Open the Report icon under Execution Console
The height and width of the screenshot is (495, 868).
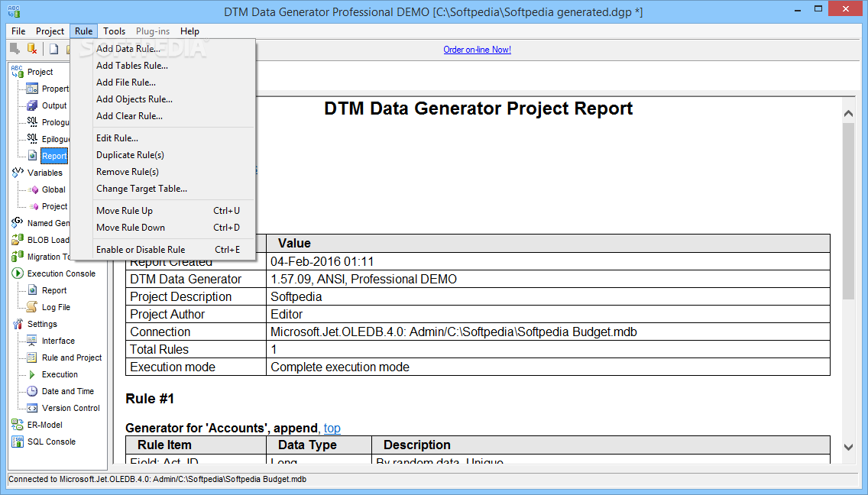(x=33, y=290)
